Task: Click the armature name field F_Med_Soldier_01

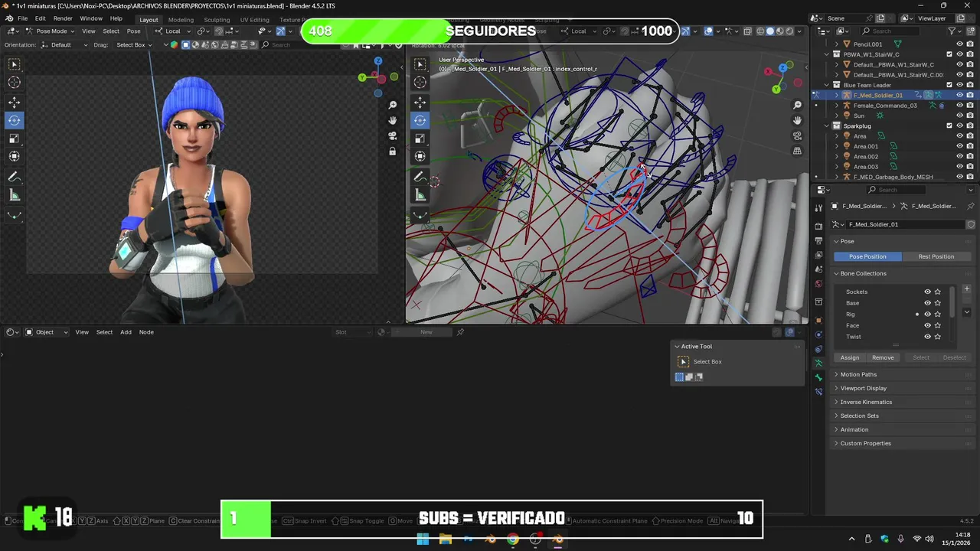Action: click(904, 224)
